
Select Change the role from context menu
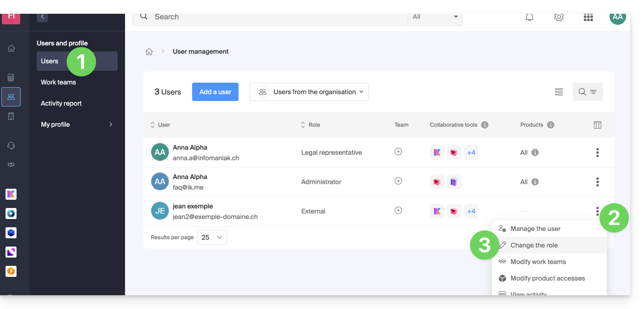pos(534,245)
